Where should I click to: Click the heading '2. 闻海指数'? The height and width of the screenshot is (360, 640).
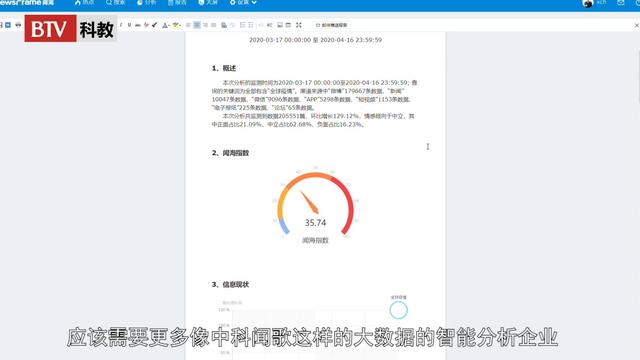[230, 153]
